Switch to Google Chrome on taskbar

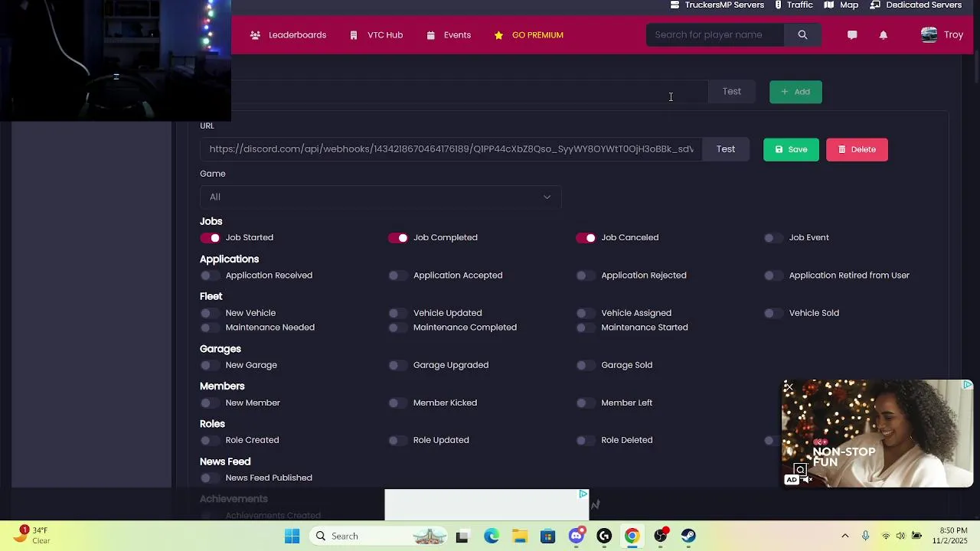(x=632, y=536)
